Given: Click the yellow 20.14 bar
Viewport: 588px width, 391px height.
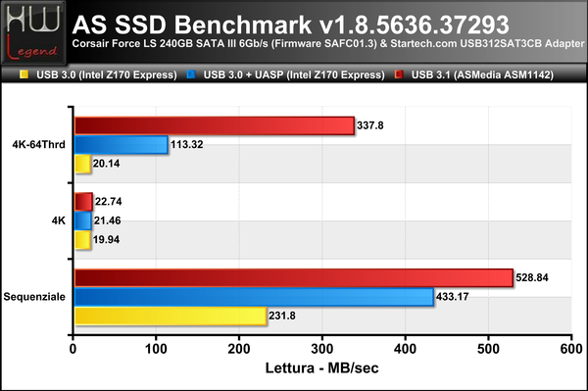Looking at the screenshot, I should 83,164.
